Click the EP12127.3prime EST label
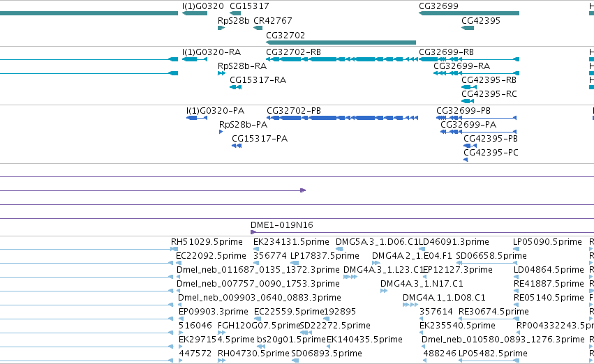The height and width of the screenshot is (364, 594). pos(458,270)
